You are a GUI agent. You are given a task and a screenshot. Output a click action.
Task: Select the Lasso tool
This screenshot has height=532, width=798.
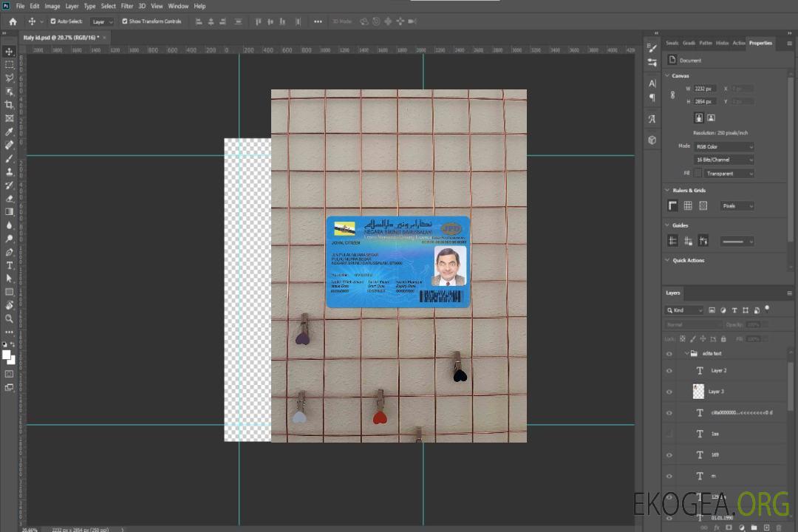click(x=10, y=78)
